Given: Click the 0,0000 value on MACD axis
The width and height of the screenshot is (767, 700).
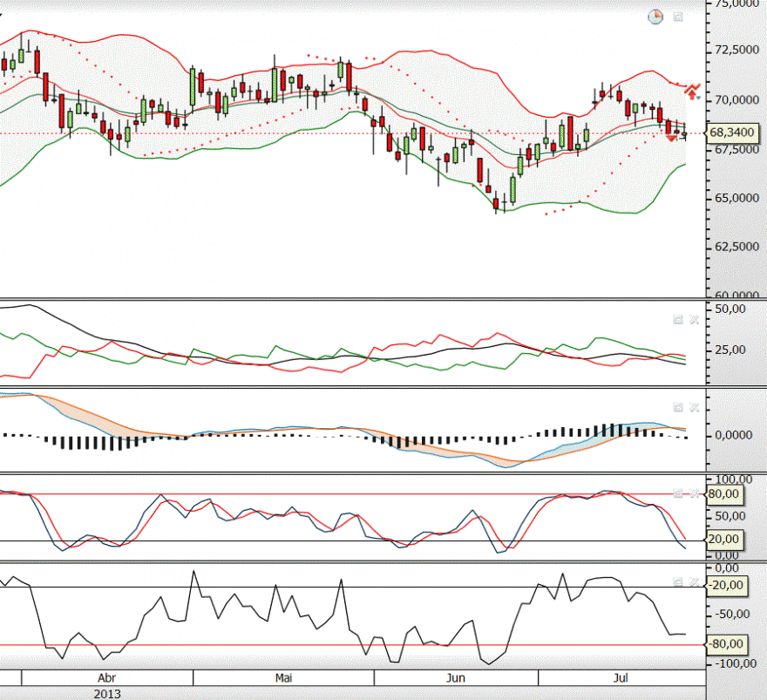Looking at the screenshot, I should [733, 435].
